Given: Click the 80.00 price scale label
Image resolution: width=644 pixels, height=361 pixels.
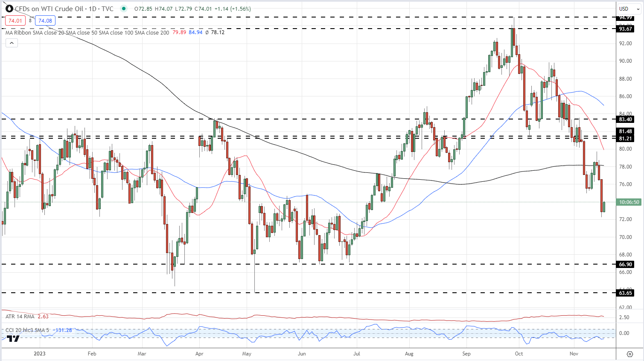Looking at the screenshot, I should coord(626,149).
